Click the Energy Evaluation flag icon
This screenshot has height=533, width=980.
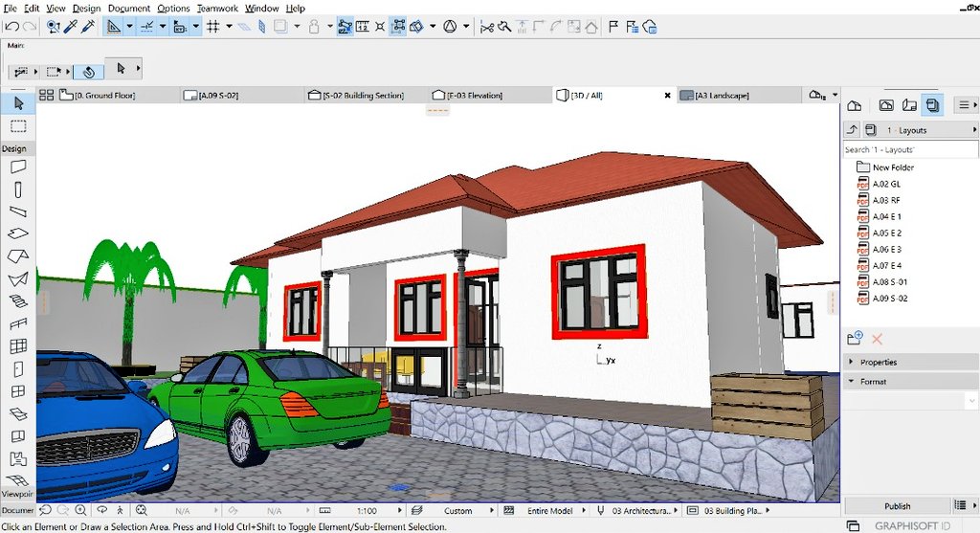pos(613,27)
